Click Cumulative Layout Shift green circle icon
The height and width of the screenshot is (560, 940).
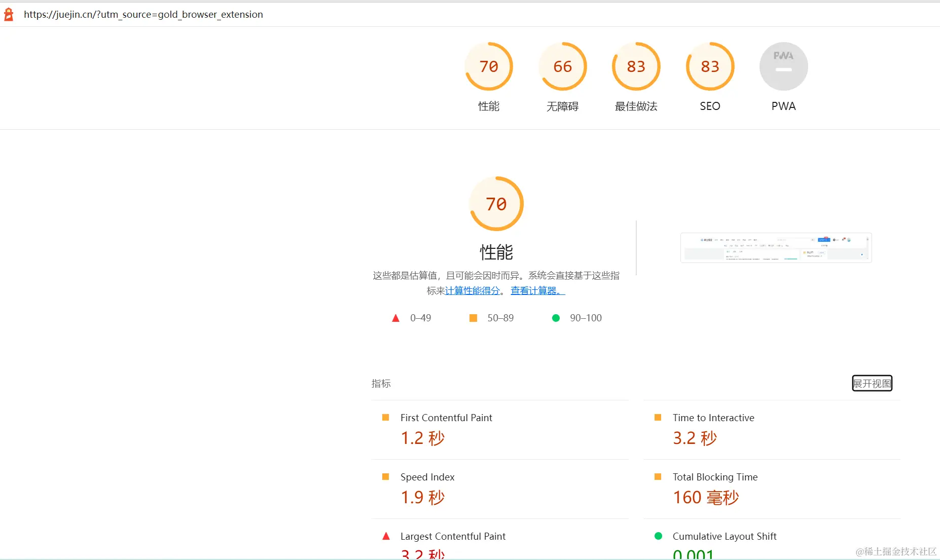point(658,536)
